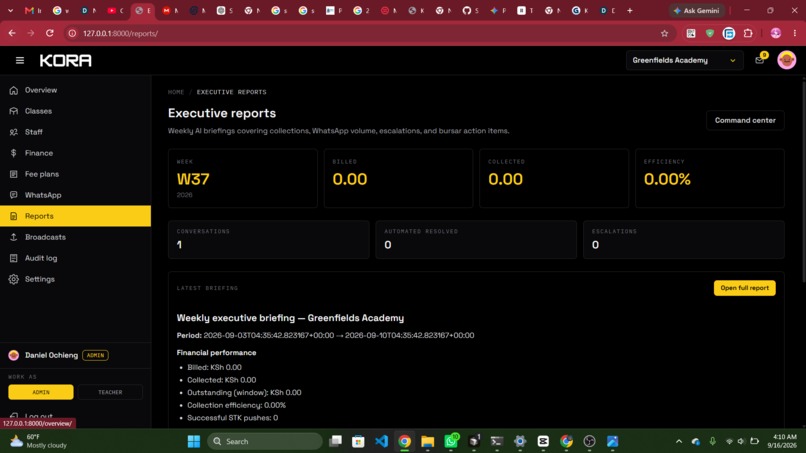Open the Chrome three-dot menu

[x=795, y=33]
